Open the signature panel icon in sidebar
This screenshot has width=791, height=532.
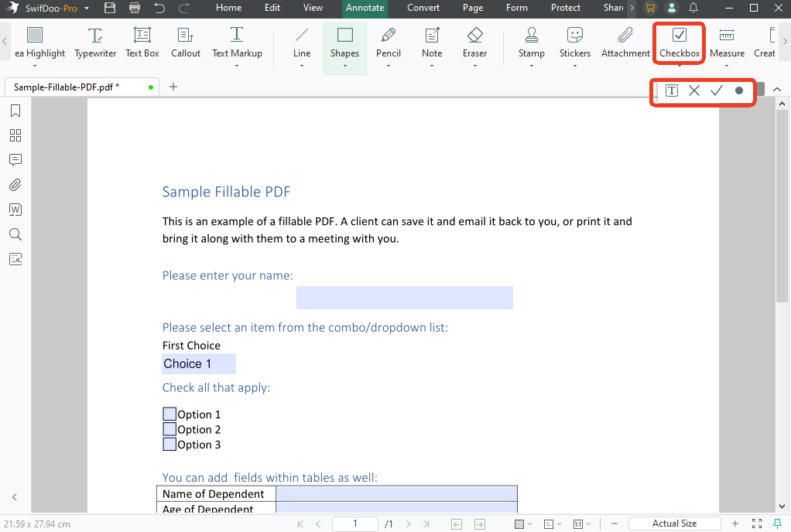coord(15,259)
